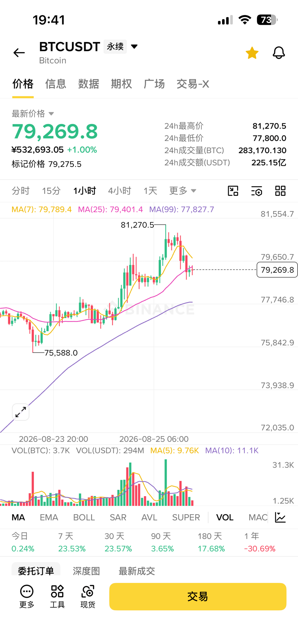Tap the MA(7) indicator value
The height and width of the screenshot is (644, 298).
[41, 209]
